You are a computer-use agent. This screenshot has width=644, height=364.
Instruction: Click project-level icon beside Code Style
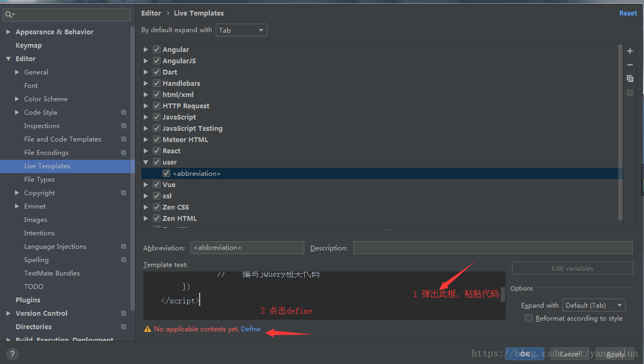(x=123, y=113)
